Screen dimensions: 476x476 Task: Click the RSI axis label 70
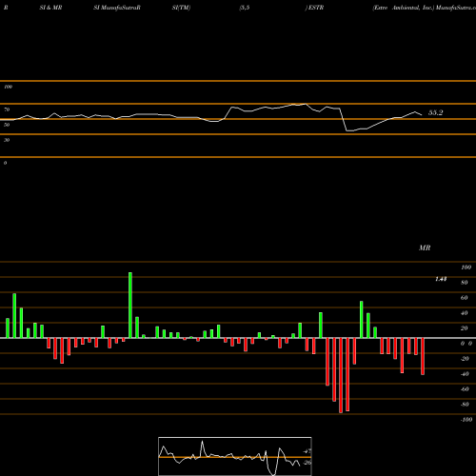tap(7, 109)
